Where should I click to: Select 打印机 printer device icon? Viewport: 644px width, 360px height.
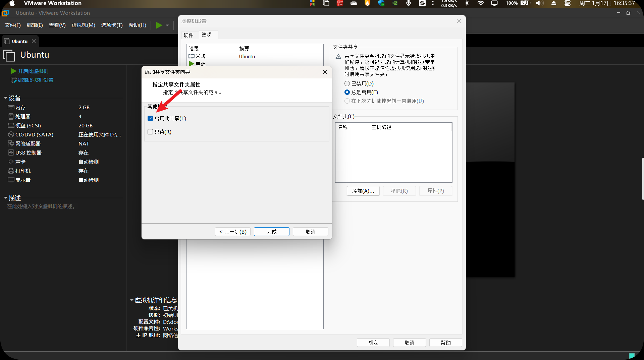pos(11,171)
